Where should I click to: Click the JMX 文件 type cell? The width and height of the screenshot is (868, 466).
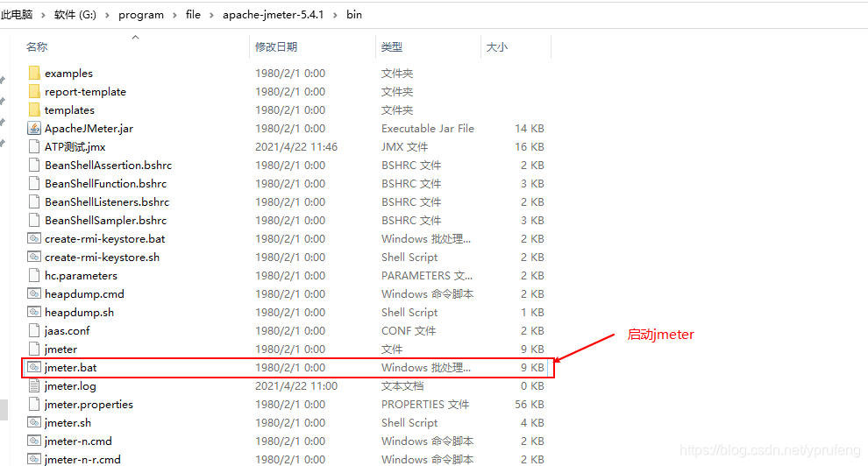(x=404, y=146)
